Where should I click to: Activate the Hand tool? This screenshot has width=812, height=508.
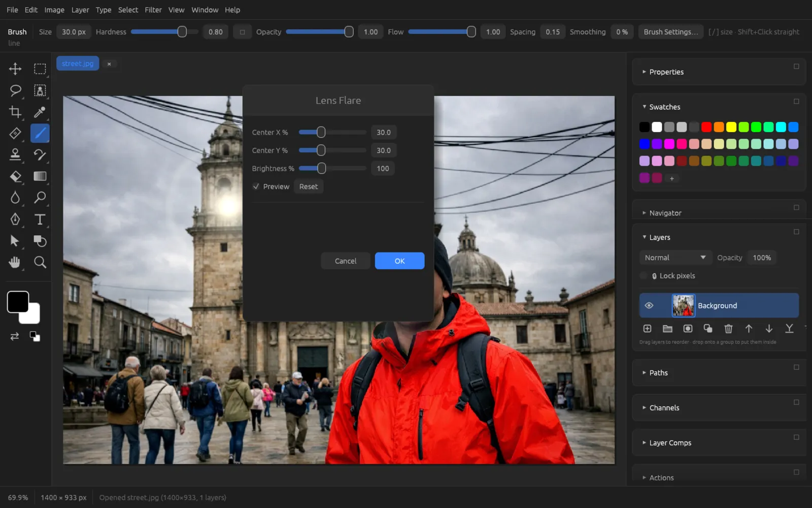[x=15, y=262]
